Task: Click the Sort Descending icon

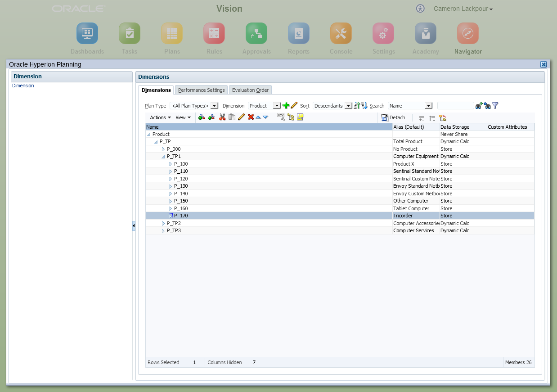Action: 364,105
